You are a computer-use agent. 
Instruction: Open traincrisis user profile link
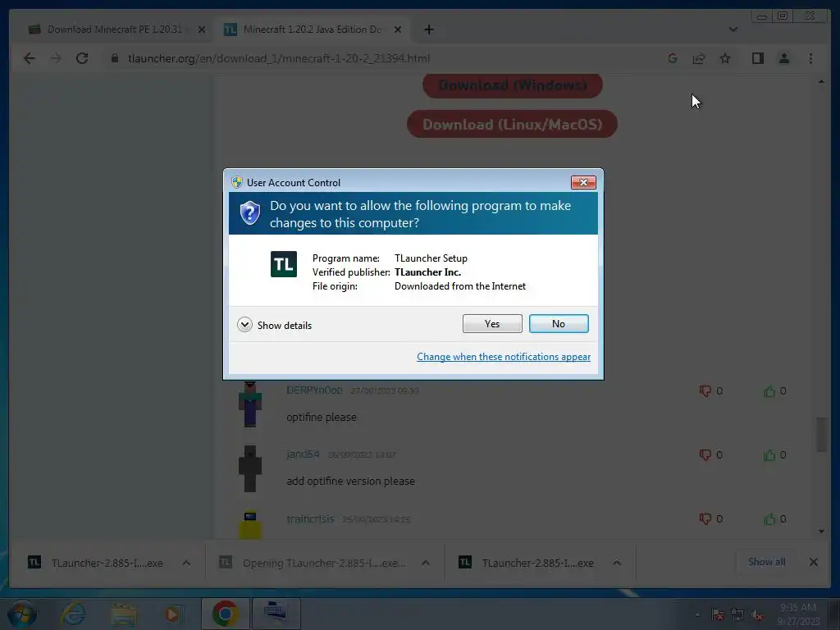point(310,518)
